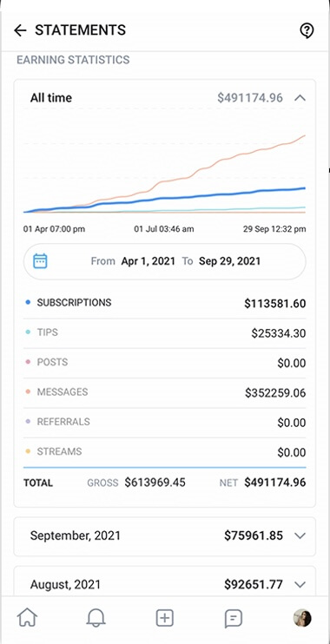Expand the September, 2021 statement

pyautogui.click(x=165, y=536)
